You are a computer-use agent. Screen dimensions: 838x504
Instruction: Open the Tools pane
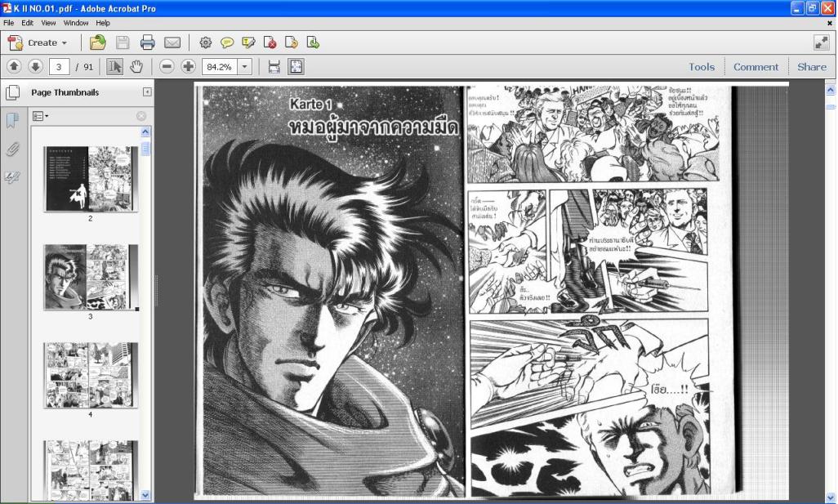701,67
